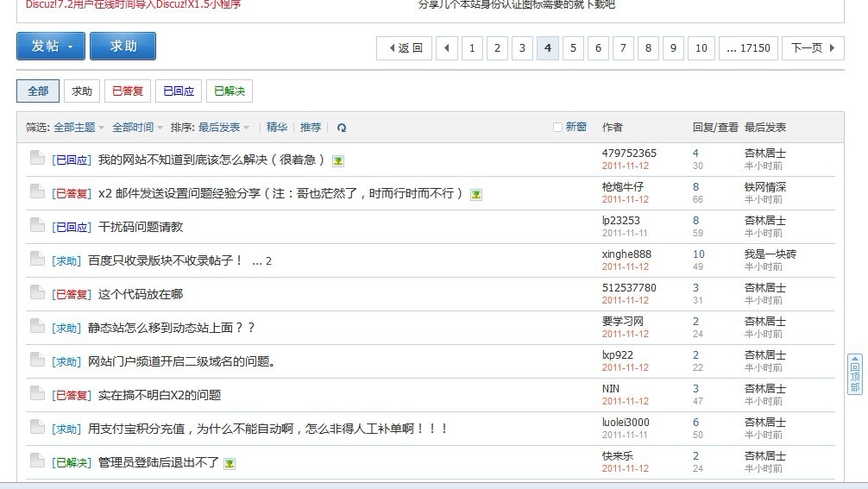Image resolution: width=868 pixels, height=489 pixels.
Task: Open page 2 of 百度只收录版块 thread
Action: 268,261
